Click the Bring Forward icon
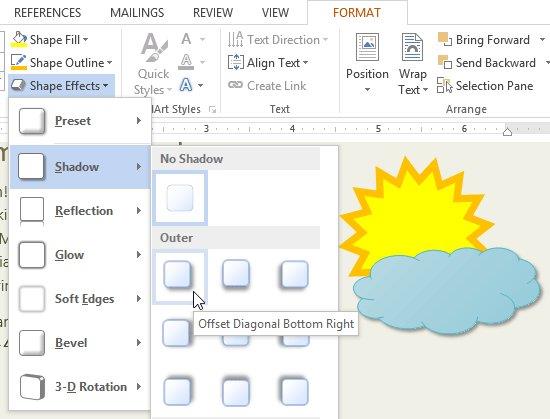550x419 pixels. 445,39
